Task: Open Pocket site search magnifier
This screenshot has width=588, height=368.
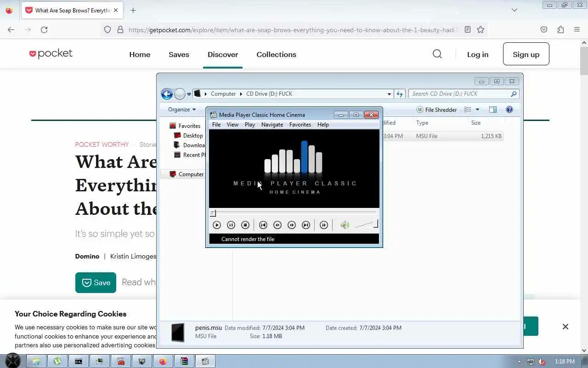Action: [437, 54]
